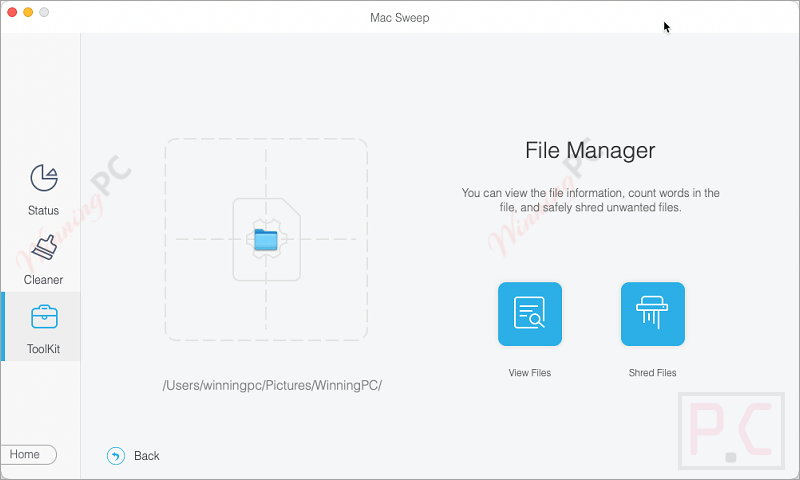Open the Status pie chart icon
This screenshot has width=800, height=480.
(x=44, y=178)
